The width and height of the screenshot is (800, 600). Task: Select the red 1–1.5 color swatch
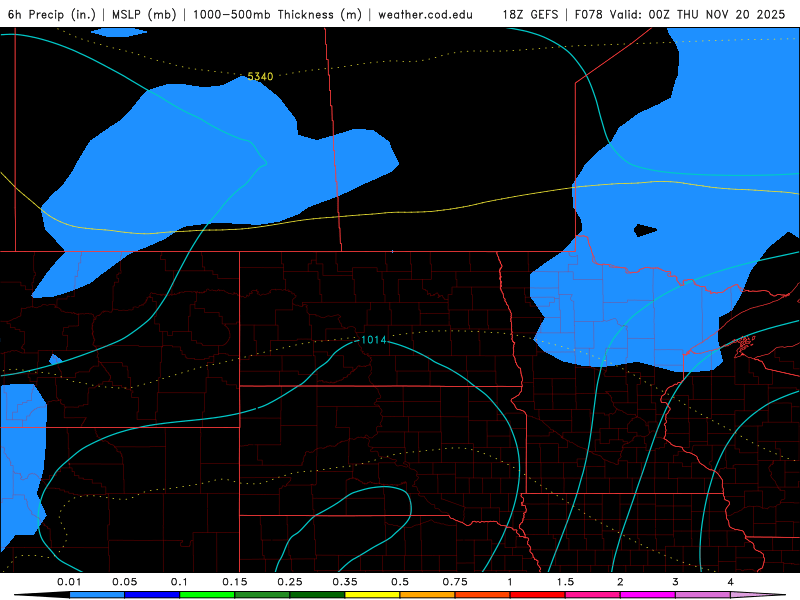click(538, 595)
